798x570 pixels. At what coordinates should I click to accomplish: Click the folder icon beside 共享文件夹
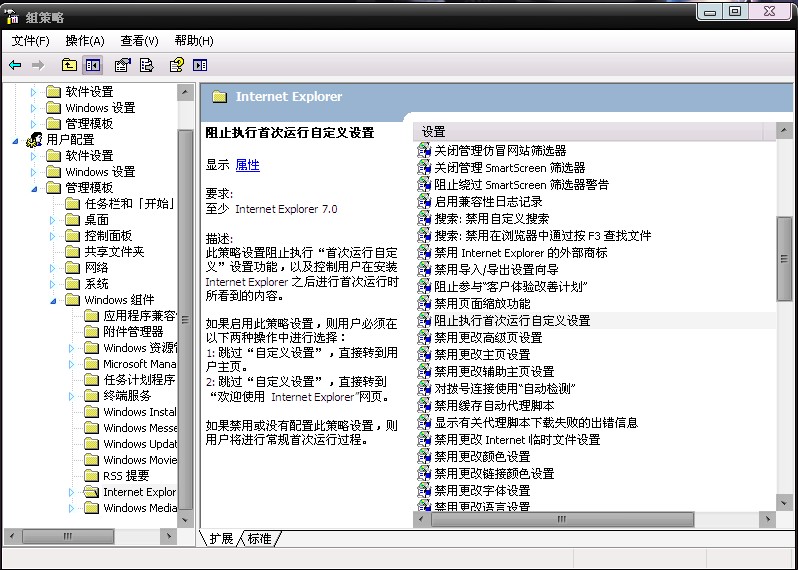click(73, 251)
